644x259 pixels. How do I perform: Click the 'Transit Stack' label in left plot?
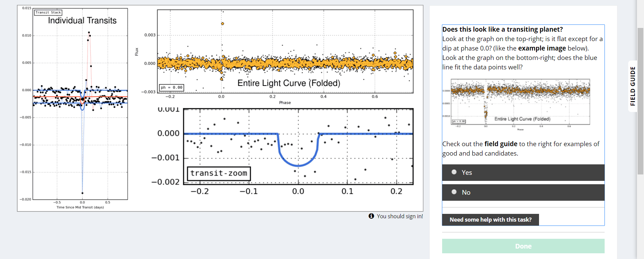click(x=48, y=12)
